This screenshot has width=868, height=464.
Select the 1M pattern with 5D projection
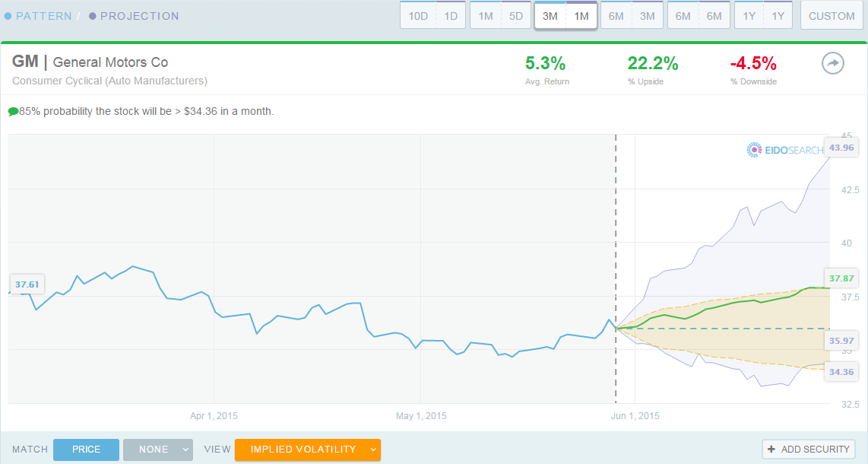pos(500,15)
